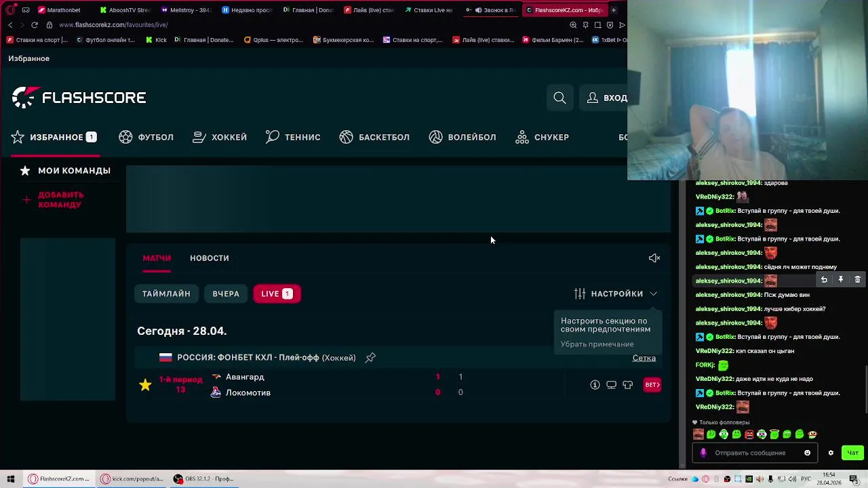Click the Flashscore logo
This screenshot has height=488, width=868.
(79, 98)
